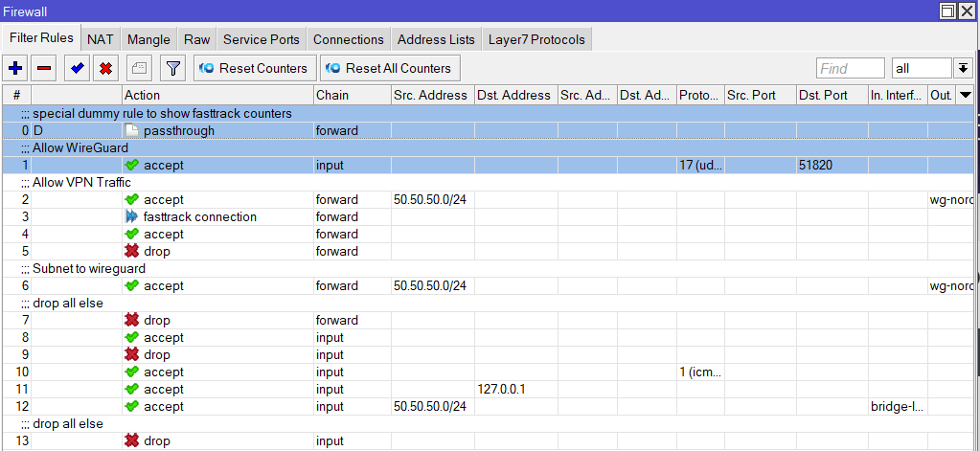Click the 'all' chain filter box
980x451 pixels.
(922, 68)
